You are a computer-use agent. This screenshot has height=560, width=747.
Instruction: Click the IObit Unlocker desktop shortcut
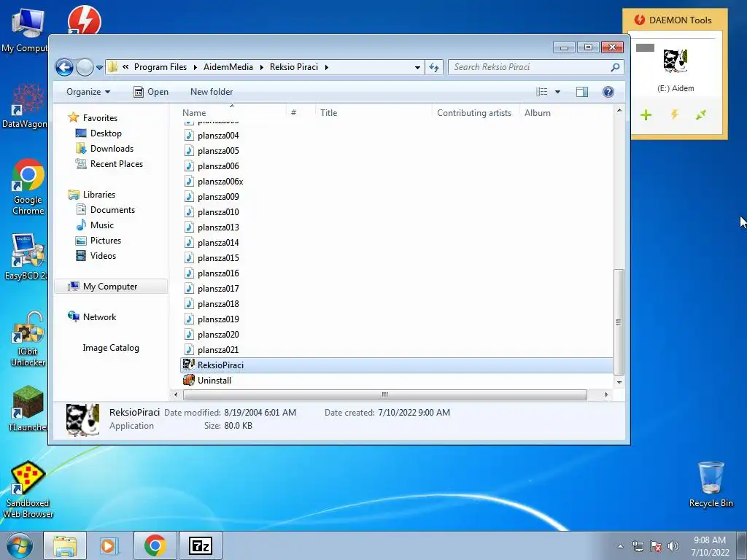tap(28, 340)
